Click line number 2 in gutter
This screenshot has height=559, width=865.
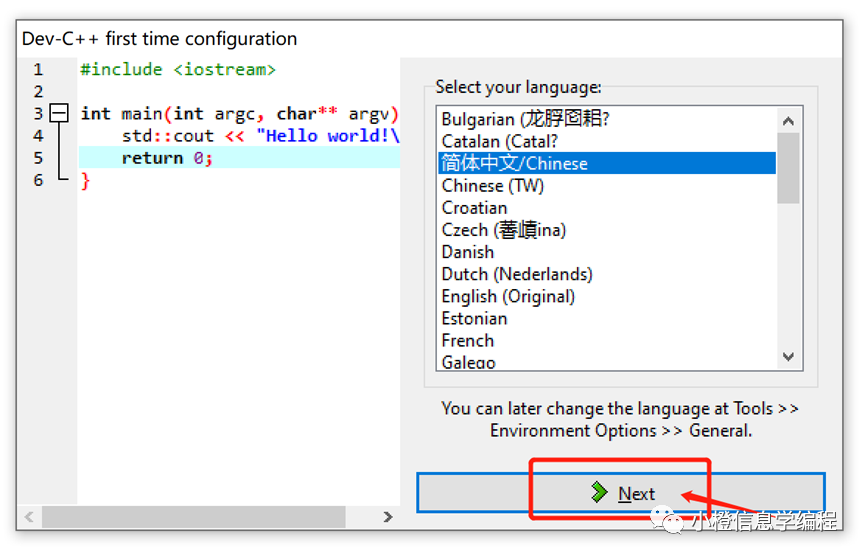click(x=38, y=92)
